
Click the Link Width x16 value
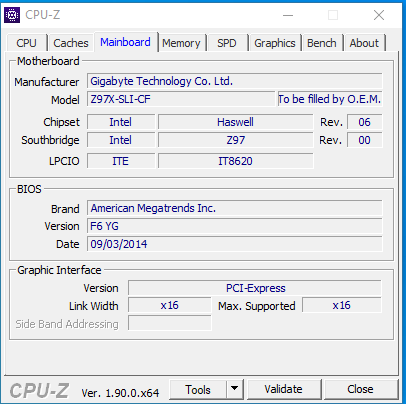(x=170, y=305)
